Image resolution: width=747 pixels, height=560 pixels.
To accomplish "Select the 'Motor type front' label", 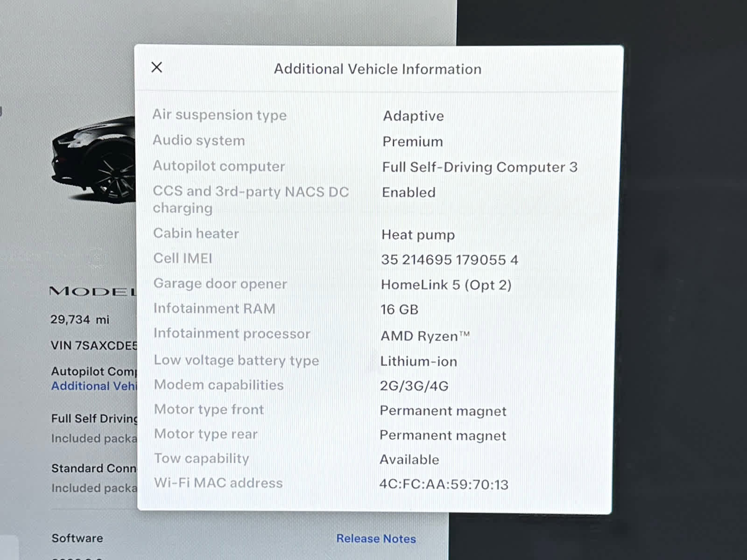I will pos(209,409).
